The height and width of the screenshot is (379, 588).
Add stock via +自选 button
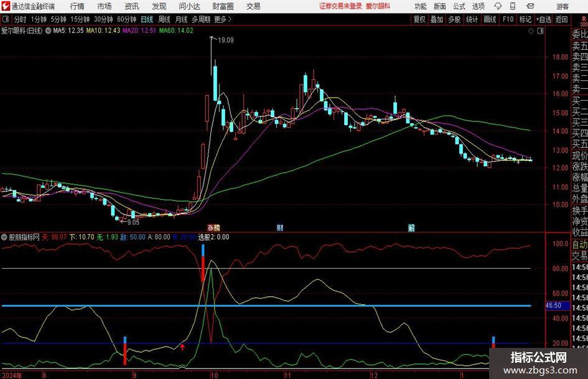[x=543, y=19]
